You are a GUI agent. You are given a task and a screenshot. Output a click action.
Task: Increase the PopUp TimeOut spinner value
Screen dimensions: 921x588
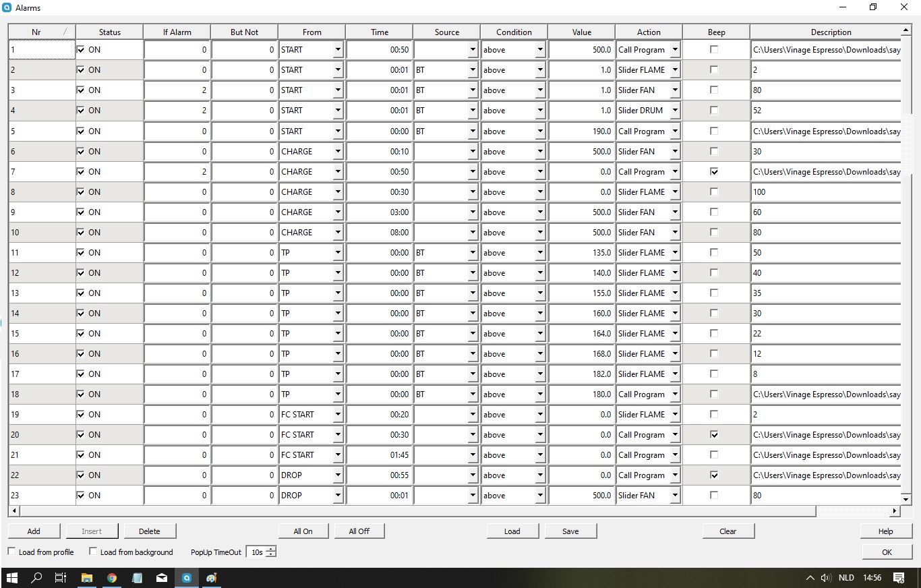pos(271,549)
